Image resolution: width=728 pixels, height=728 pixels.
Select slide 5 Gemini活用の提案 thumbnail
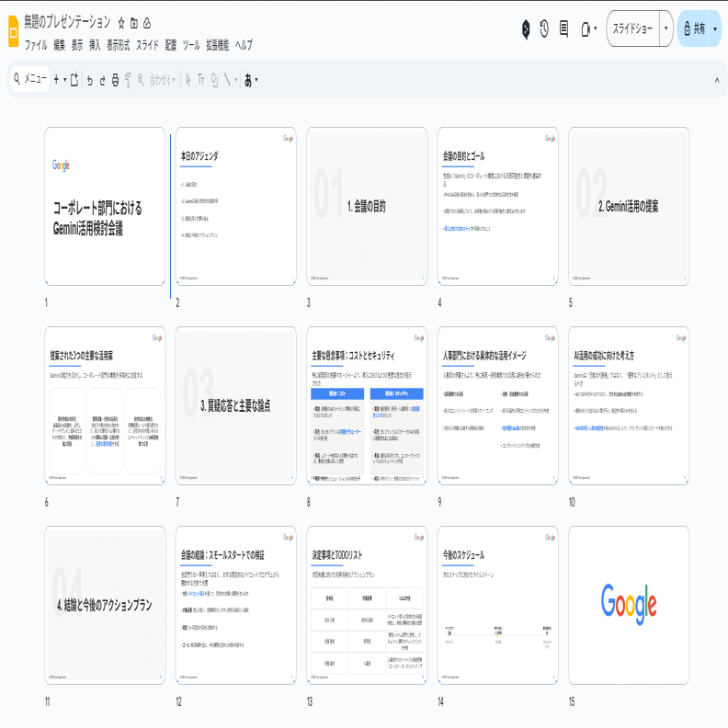629,206
